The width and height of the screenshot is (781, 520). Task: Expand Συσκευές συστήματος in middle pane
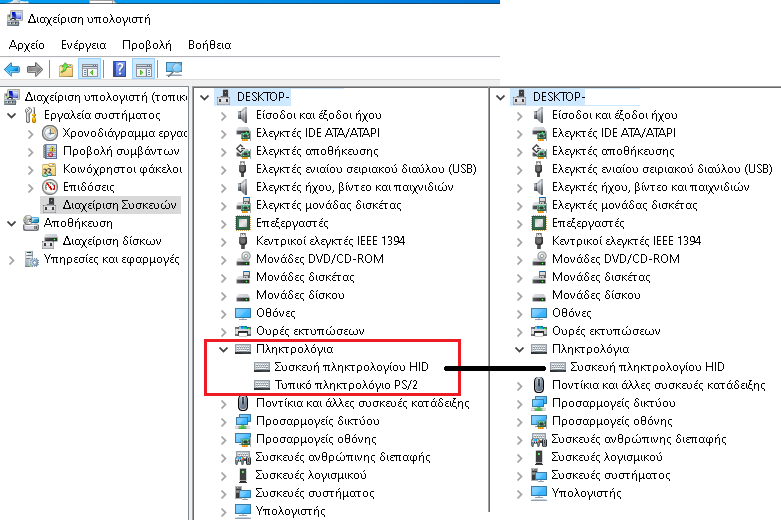tap(224, 494)
